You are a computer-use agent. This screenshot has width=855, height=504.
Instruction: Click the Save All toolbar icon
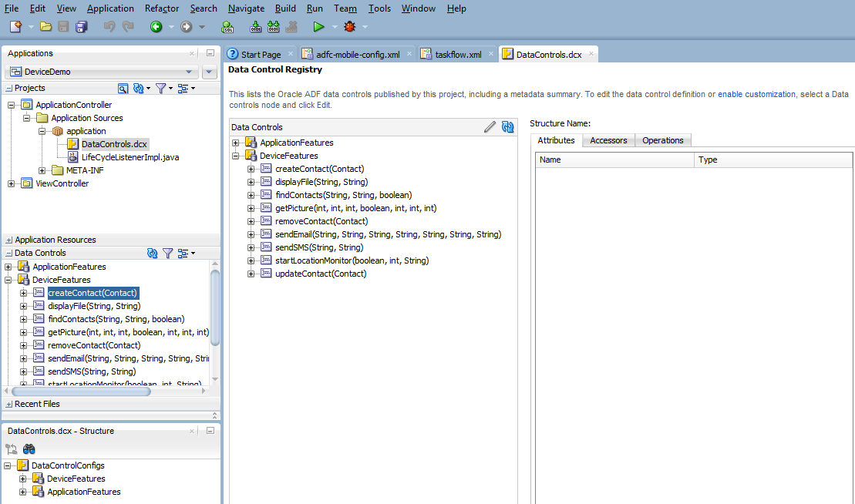click(82, 27)
